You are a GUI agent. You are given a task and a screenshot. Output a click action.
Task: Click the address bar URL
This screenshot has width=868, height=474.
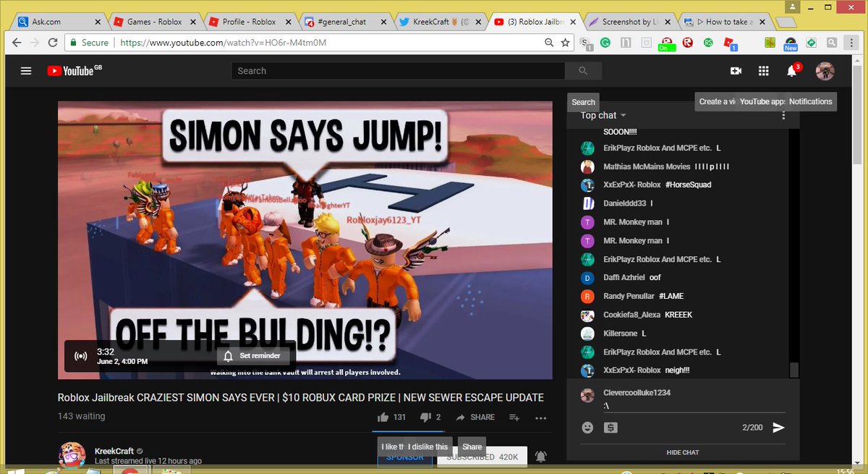(223, 43)
